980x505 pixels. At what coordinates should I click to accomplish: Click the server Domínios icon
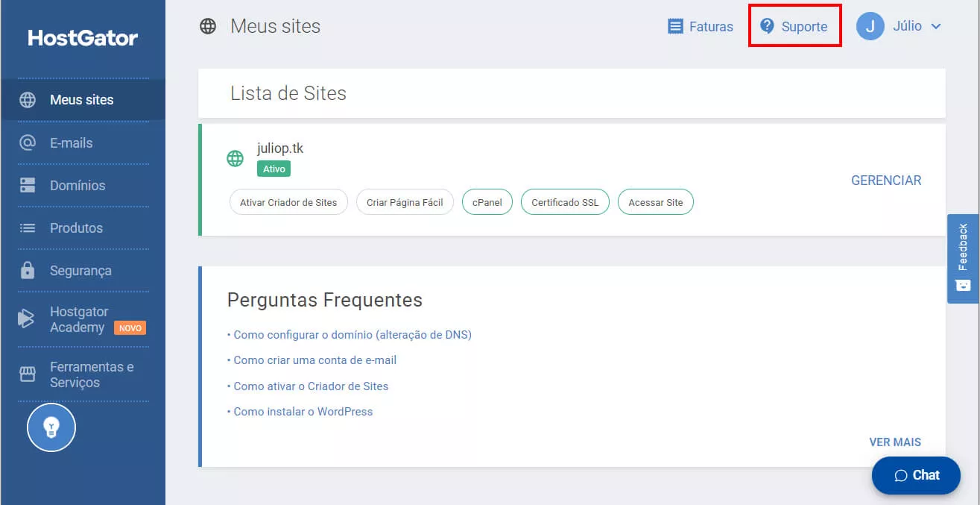[28, 185]
